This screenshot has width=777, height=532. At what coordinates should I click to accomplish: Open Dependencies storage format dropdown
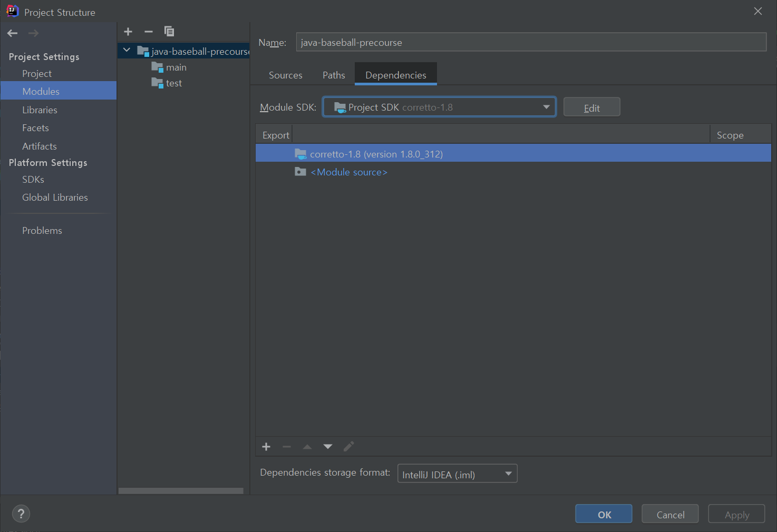pos(457,474)
